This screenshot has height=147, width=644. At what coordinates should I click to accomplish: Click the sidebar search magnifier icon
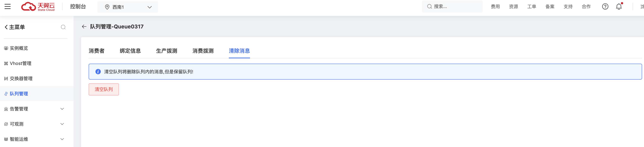pos(63,27)
